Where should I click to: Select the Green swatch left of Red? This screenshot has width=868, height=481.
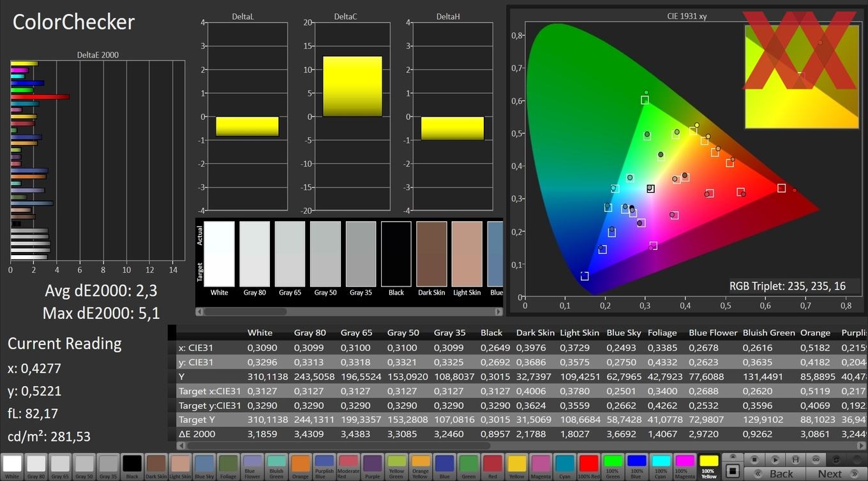pos(468,466)
